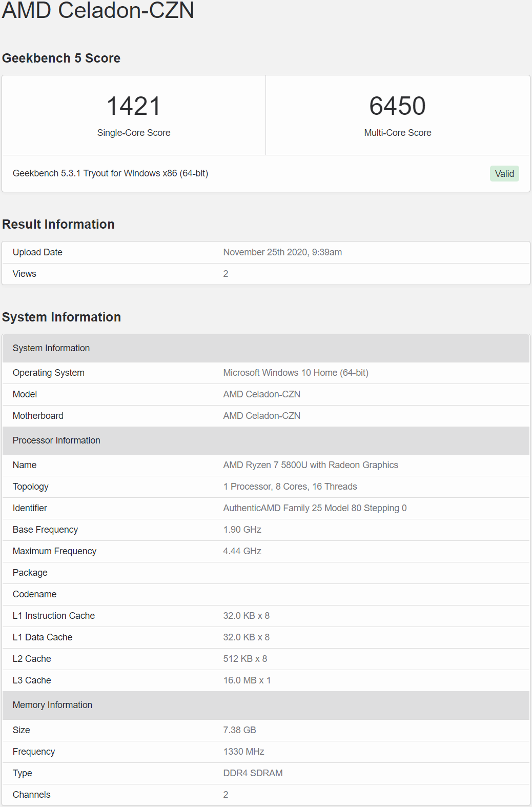The height and width of the screenshot is (807, 532).
Task: Click the Memory Information section header
Action: pyautogui.click(x=52, y=705)
